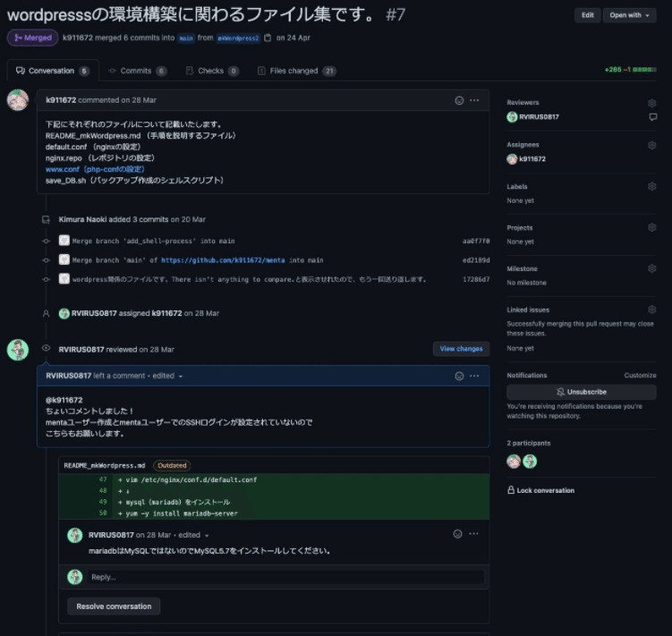The height and width of the screenshot is (636, 672).
Task: Switch to the Commits tab
Action: [137, 71]
